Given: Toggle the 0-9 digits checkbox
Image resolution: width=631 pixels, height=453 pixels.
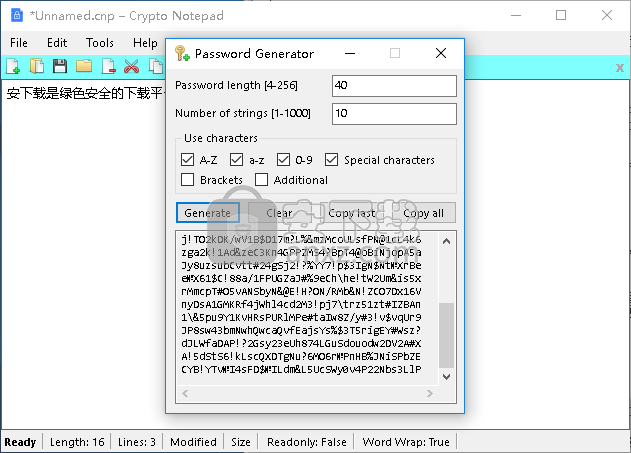Looking at the screenshot, I should (283, 160).
